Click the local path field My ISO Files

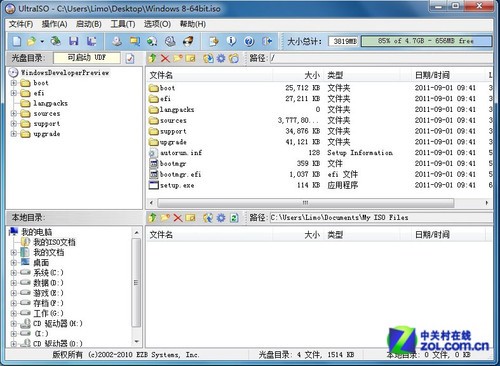pyautogui.click(x=381, y=218)
